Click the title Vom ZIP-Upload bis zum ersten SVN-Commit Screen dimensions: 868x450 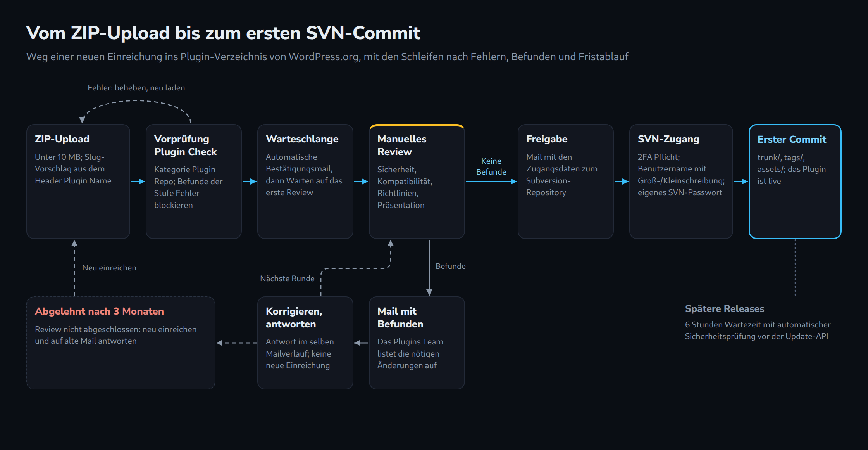[x=223, y=33]
